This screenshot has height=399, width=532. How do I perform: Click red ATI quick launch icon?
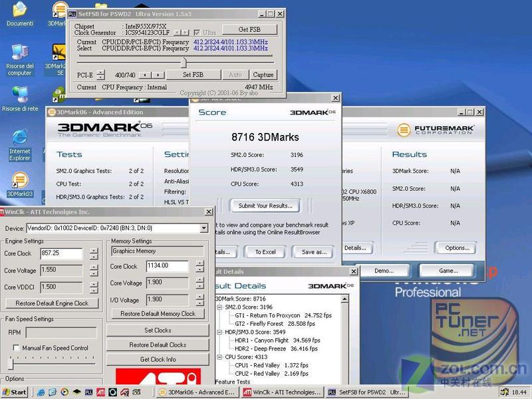(101, 392)
